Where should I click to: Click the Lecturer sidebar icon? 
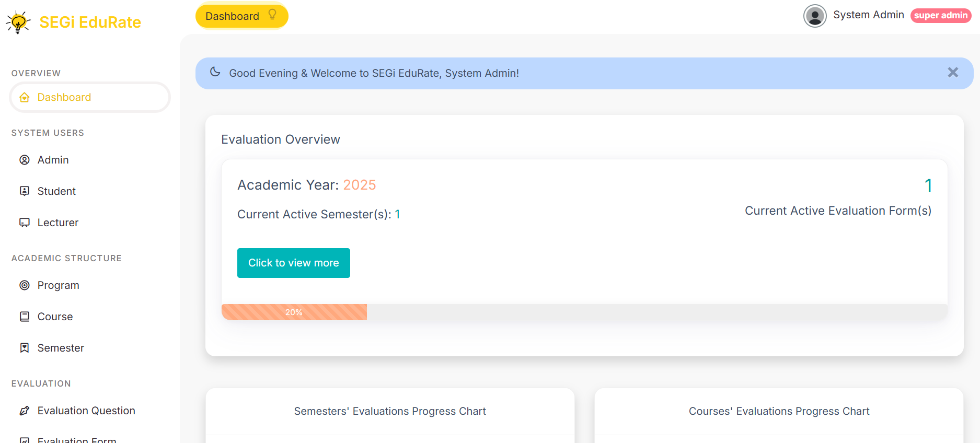pyautogui.click(x=25, y=223)
